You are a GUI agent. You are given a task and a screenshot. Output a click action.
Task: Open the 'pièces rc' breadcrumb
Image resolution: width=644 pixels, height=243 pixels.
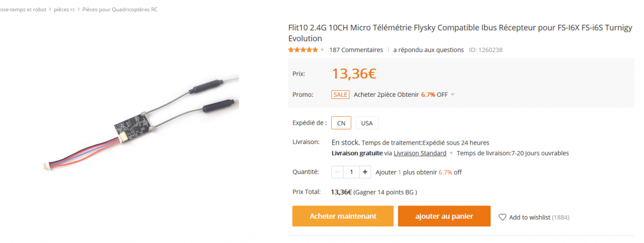tap(64, 10)
